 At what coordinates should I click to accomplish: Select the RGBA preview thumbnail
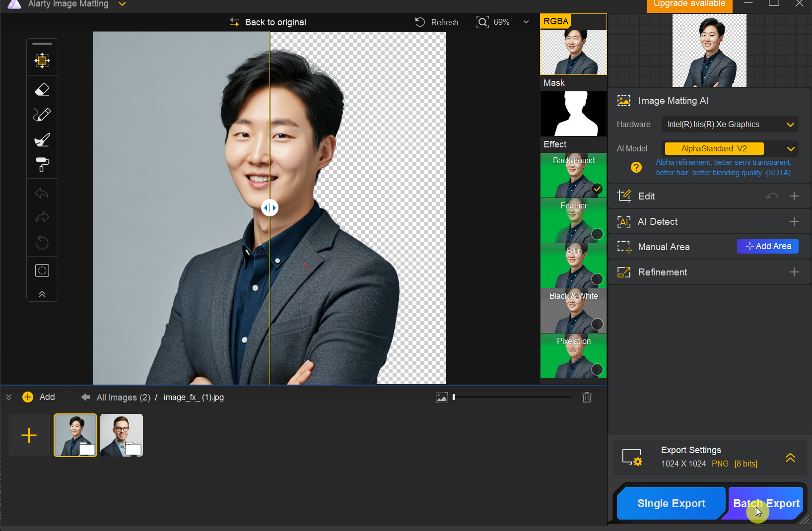pyautogui.click(x=573, y=52)
